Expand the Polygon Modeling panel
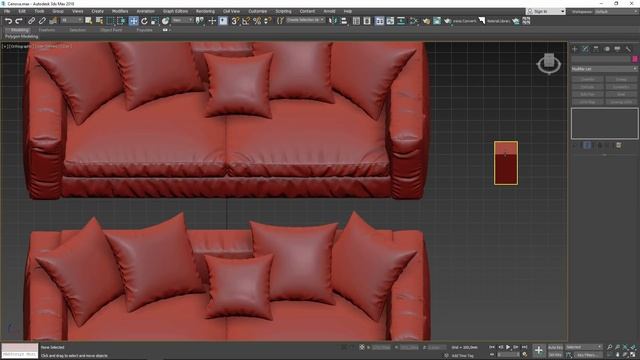 tap(22, 36)
